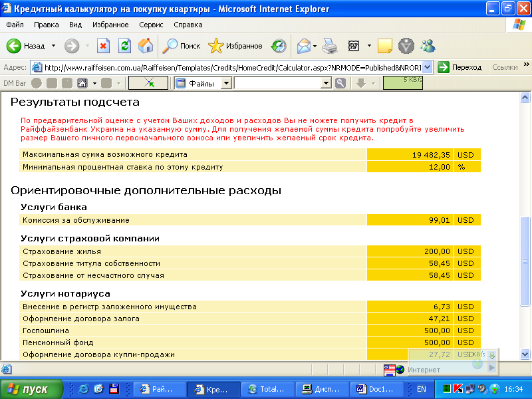
Task: Click the DM Bar download arrow icon
Action: point(361,83)
